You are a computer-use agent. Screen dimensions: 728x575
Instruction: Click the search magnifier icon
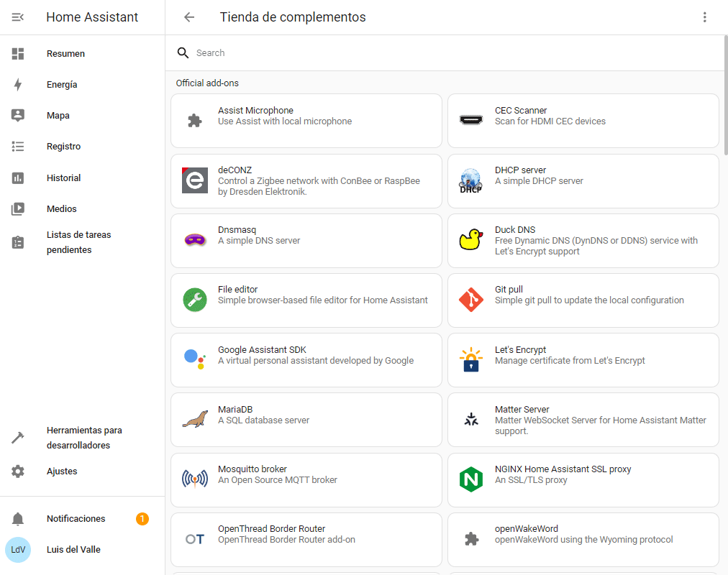[183, 53]
